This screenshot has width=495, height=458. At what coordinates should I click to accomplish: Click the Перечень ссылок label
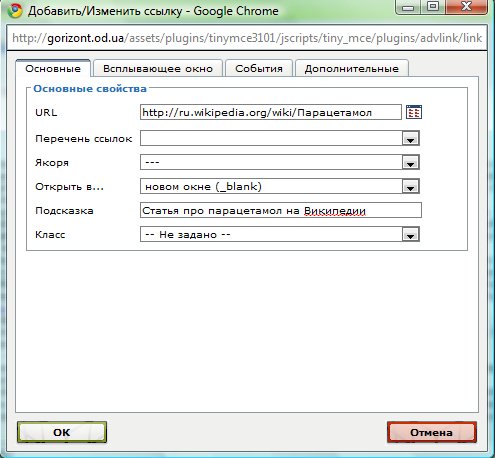coord(84,139)
